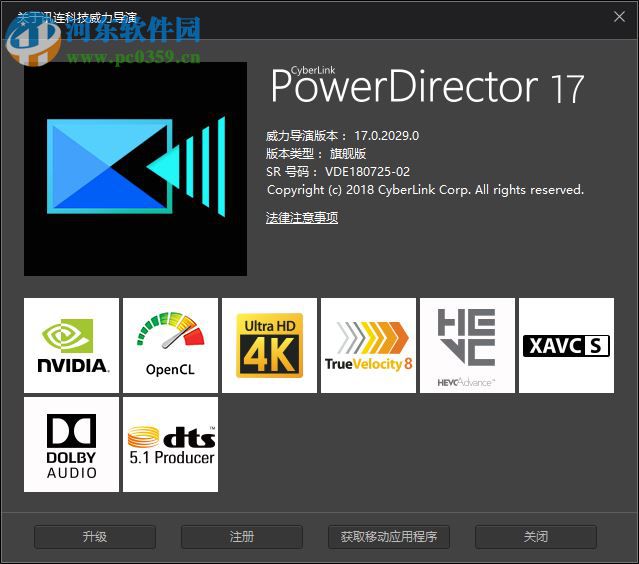Click version number 17.0.2029.0
The width and height of the screenshot is (639, 564).
click(x=386, y=136)
